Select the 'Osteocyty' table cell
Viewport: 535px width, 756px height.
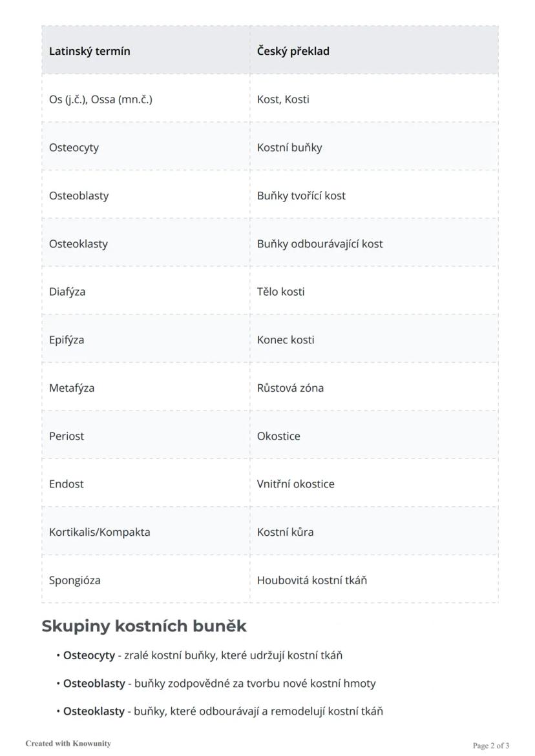click(74, 147)
